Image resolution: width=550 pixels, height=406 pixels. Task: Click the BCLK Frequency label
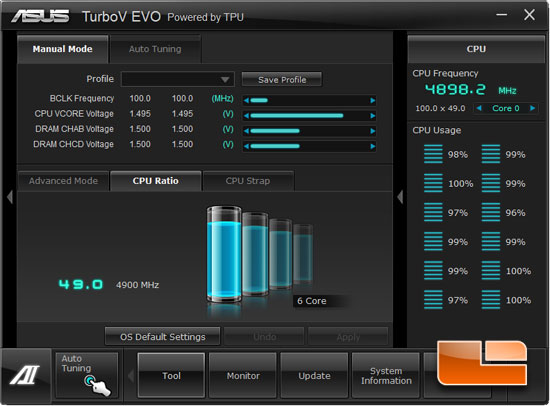pos(82,98)
